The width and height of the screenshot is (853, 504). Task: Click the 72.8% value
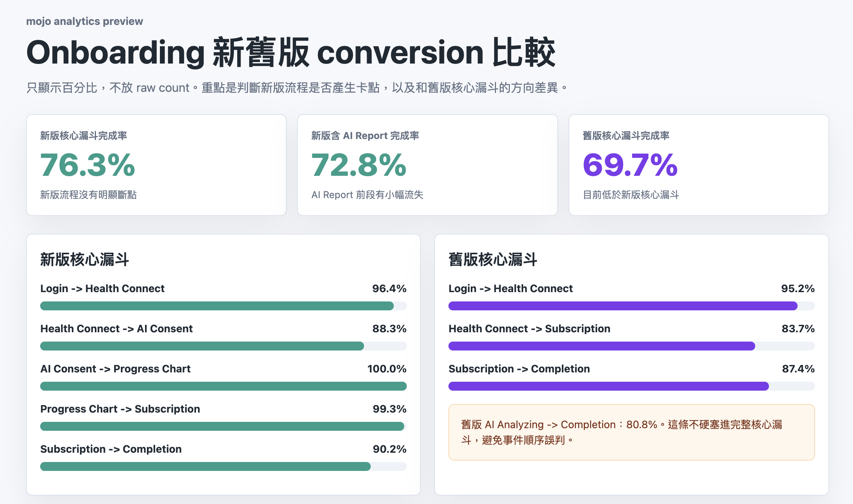click(x=359, y=165)
